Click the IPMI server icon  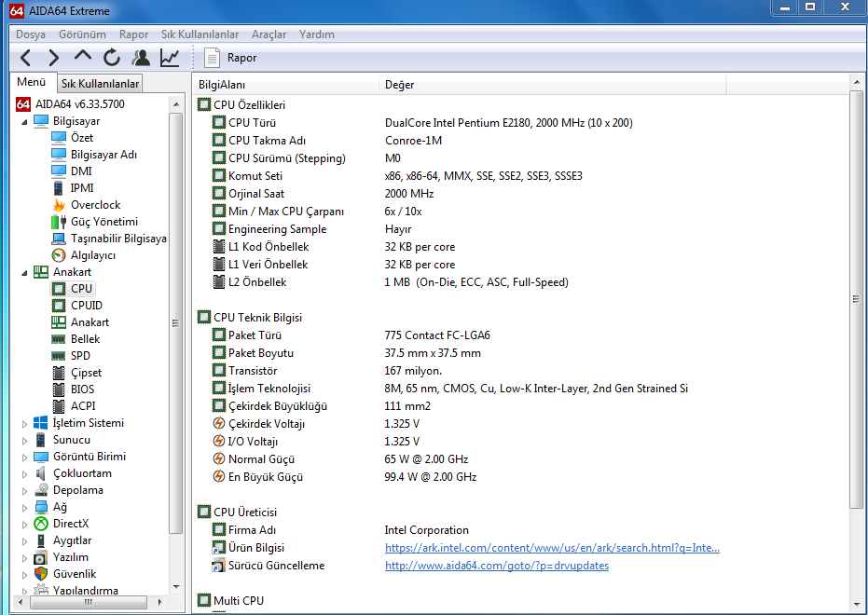pos(58,188)
